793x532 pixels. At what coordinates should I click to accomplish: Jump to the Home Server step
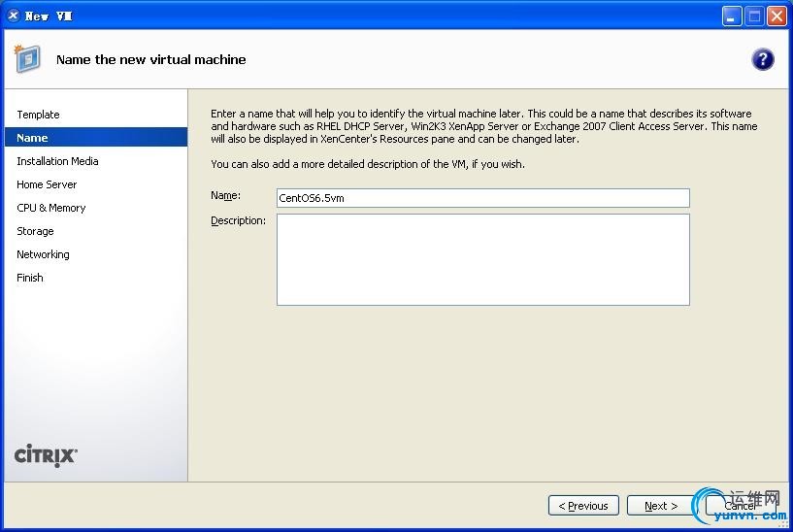47,184
